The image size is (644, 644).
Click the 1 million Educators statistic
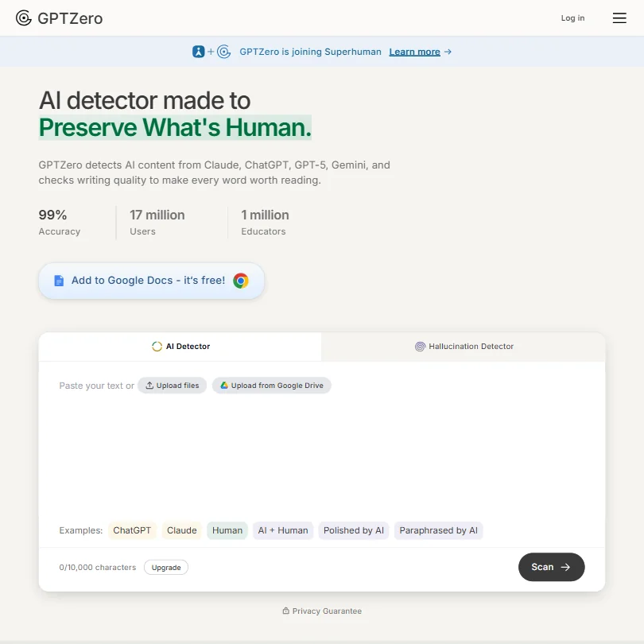click(265, 223)
